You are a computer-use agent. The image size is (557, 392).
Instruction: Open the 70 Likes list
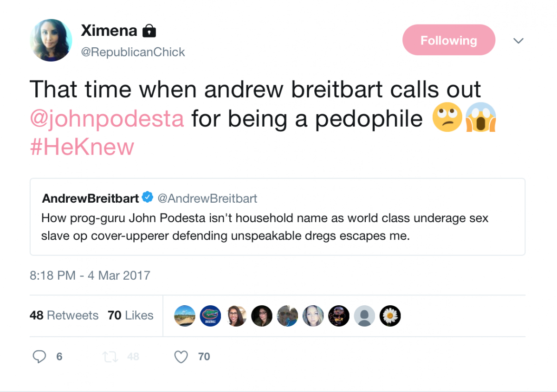point(130,315)
